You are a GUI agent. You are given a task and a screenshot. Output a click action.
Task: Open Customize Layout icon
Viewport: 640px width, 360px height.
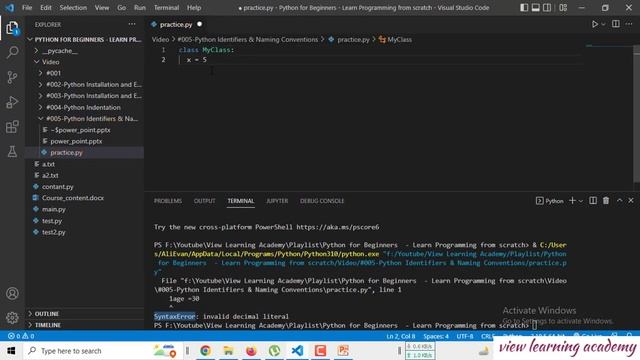click(x=563, y=8)
